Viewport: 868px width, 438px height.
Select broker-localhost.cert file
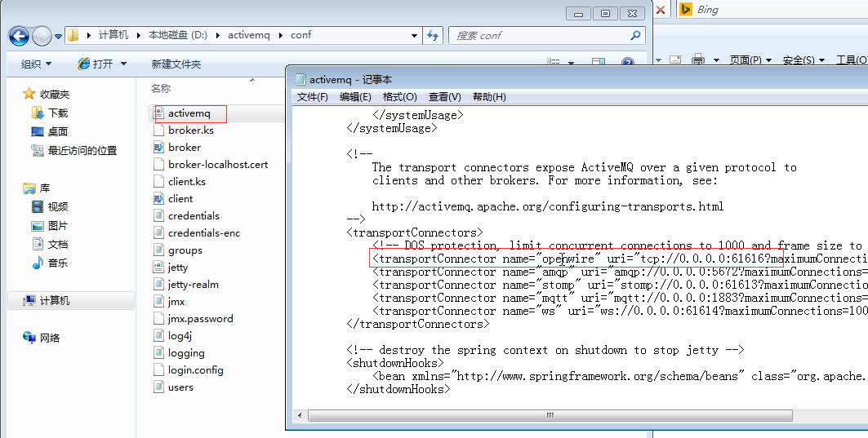(x=217, y=165)
